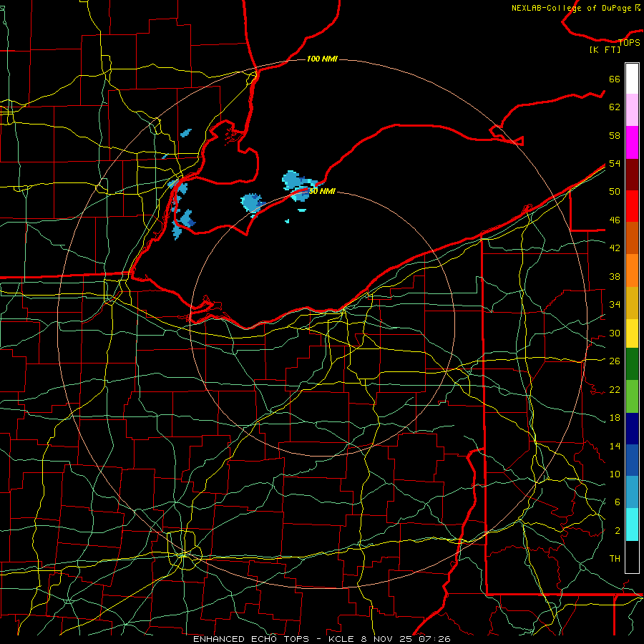Click the TH threshold label in the legend
This screenshot has height=644, width=644.
(615, 558)
